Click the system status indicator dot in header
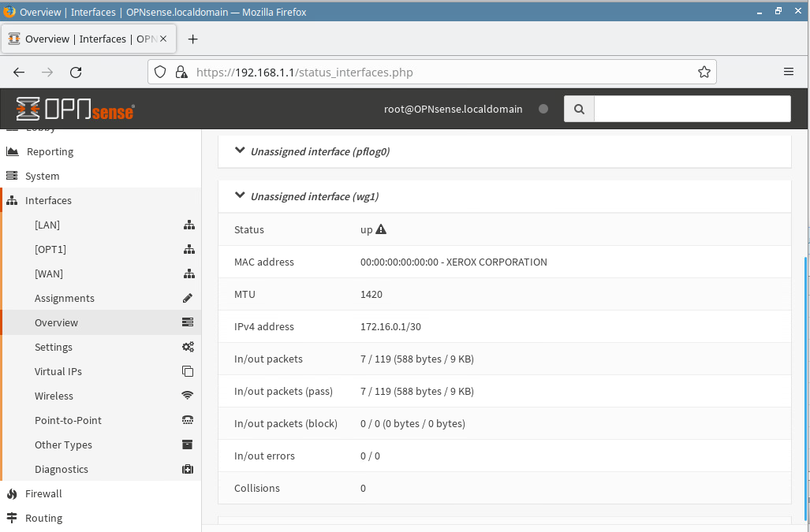Viewport: 810px width, 532px height. (543, 109)
